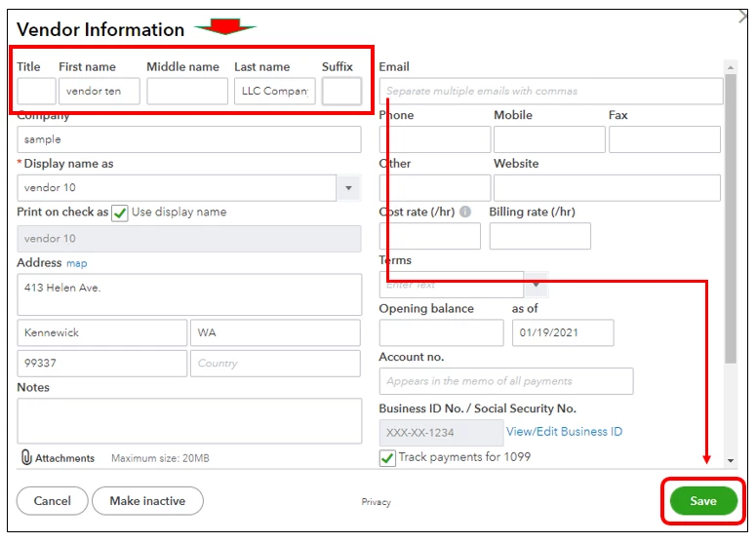Select the Opening balance as of date field
Viewport: 756px width, 543px height.
(x=563, y=332)
